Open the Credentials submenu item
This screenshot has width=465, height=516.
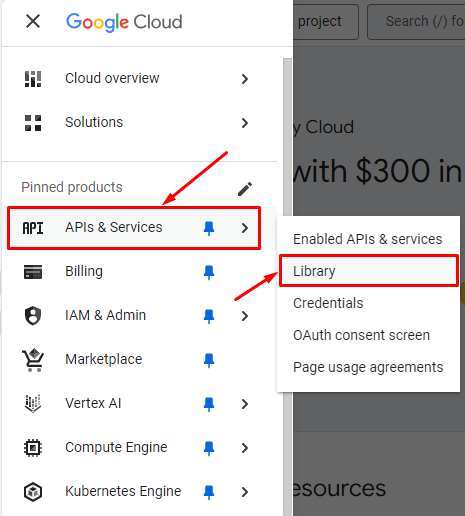[x=368, y=303]
